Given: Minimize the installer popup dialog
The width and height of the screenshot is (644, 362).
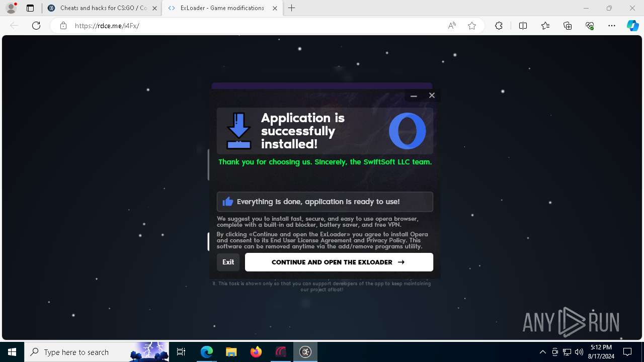Looking at the screenshot, I should [414, 96].
